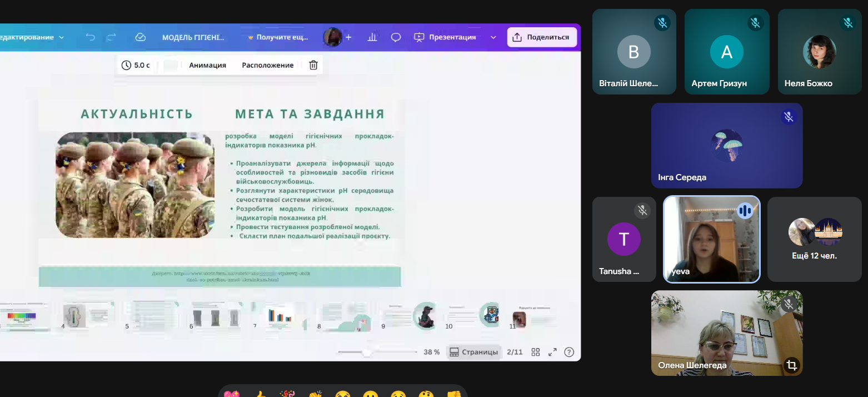The height and width of the screenshot is (397, 868).
Task: Open the comments speech bubble icon
Action: (396, 37)
